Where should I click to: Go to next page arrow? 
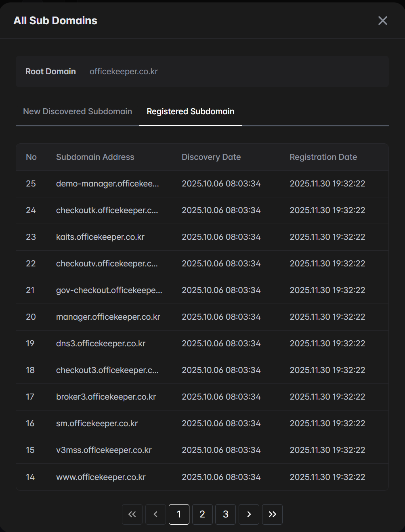(249, 514)
